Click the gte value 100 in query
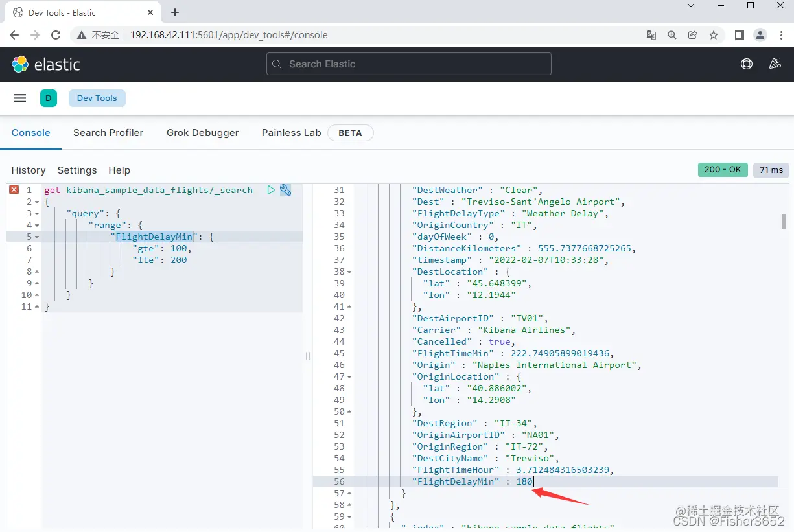 178,248
